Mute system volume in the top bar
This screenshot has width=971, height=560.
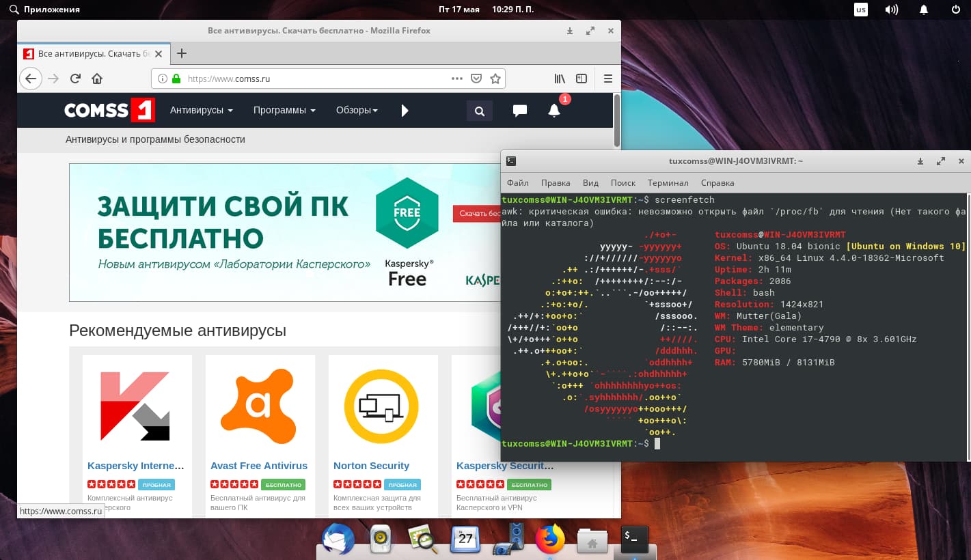(891, 10)
